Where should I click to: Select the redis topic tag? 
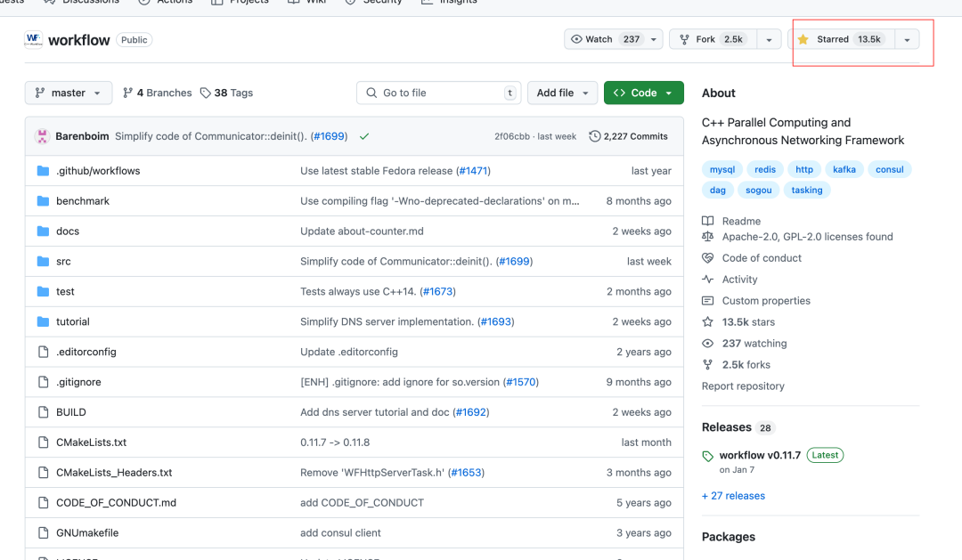(765, 169)
